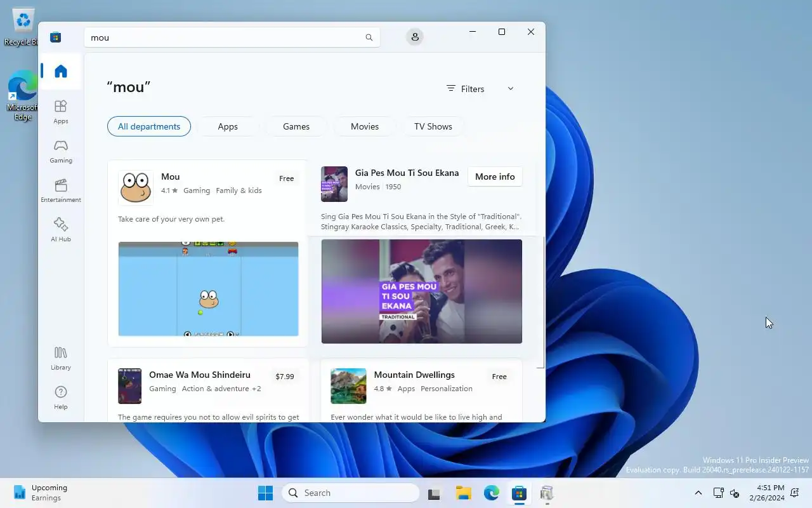Screen dimensions: 812x508
Task: Open Gia Pes Mou Ti Sou Ekana title
Action: tap(407, 173)
